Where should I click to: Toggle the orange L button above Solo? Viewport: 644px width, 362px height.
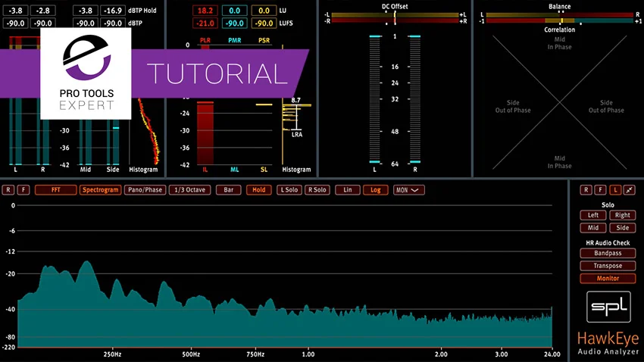pyautogui.click(x=615, y=189)
